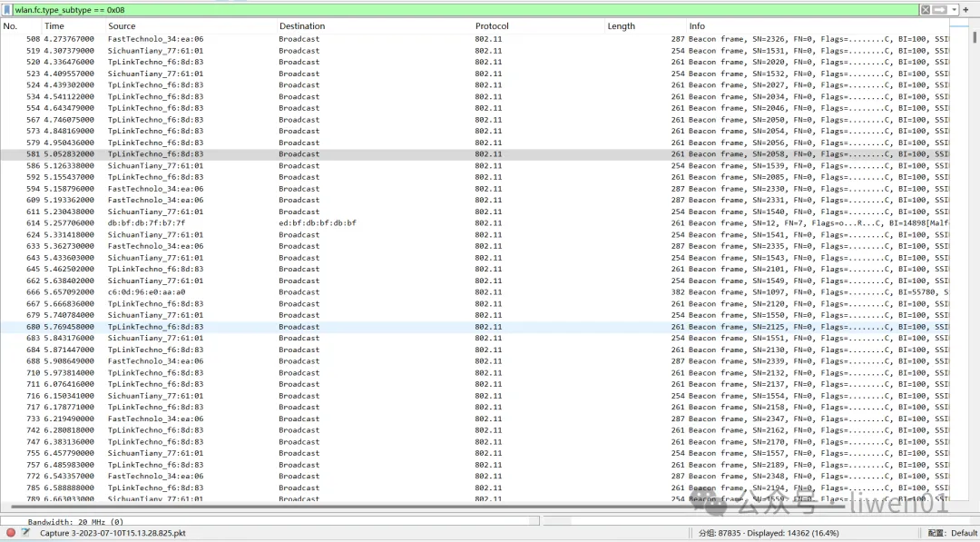Click time value 4.746075000
The width and height of the screenshot is (980, 542).
coord(69,120)
